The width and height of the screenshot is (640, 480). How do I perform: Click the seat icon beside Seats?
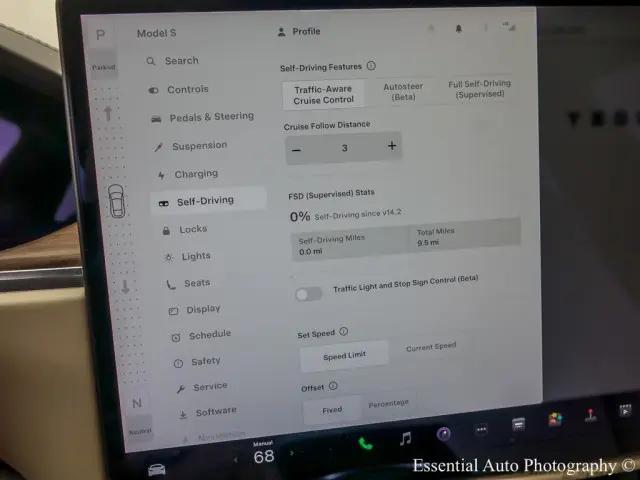click(171, 285)
